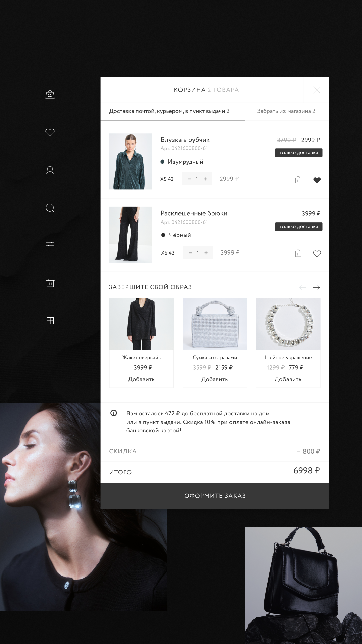Open the user profile icon in sidebar
Screen dimensions: 362x644
50,170
